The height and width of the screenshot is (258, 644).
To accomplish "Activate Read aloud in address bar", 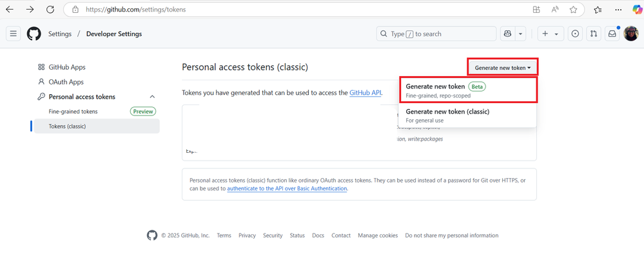I will click(555, 10).
